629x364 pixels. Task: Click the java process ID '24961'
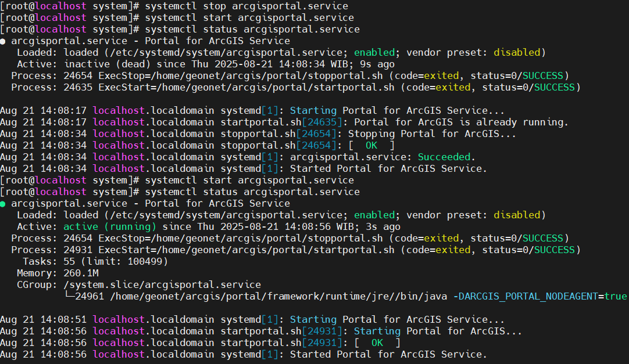(90, 296)
